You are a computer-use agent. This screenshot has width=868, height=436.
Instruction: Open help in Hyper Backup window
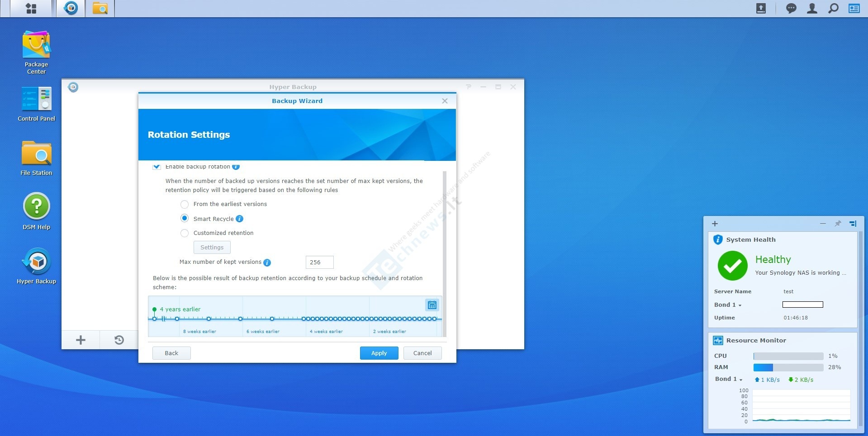pyautogui.click(x=469, y=87)
